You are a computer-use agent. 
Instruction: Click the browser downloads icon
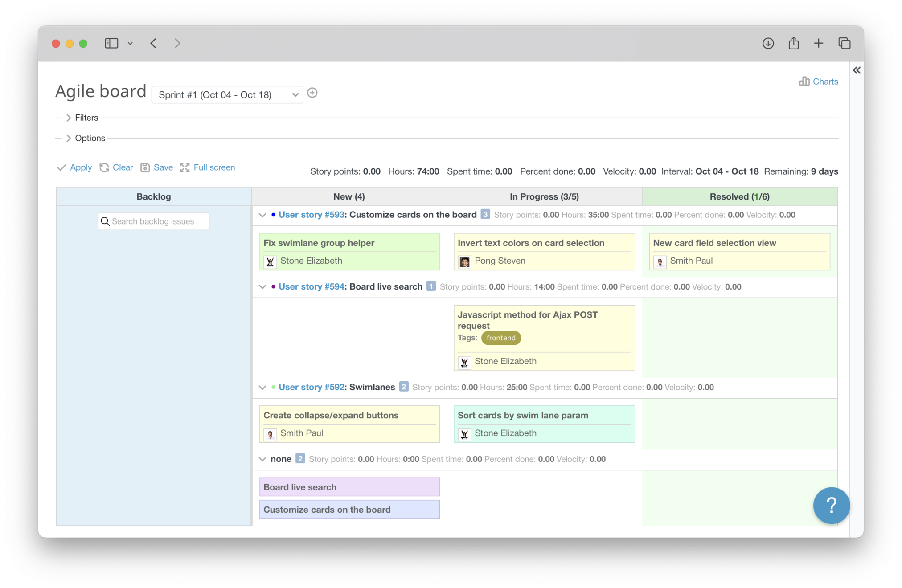pyautogui.click(x=768, y=43)
